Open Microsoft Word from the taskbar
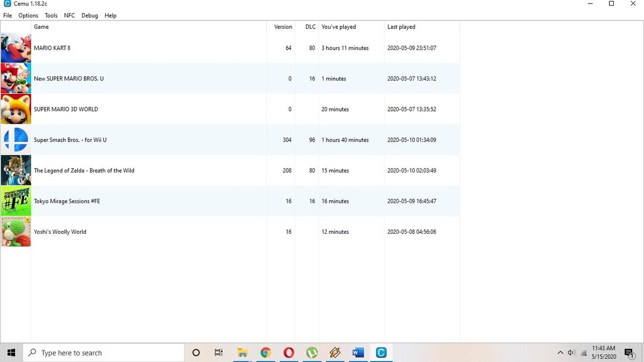This screenshot has height=362, width=644. click(358, 352)
